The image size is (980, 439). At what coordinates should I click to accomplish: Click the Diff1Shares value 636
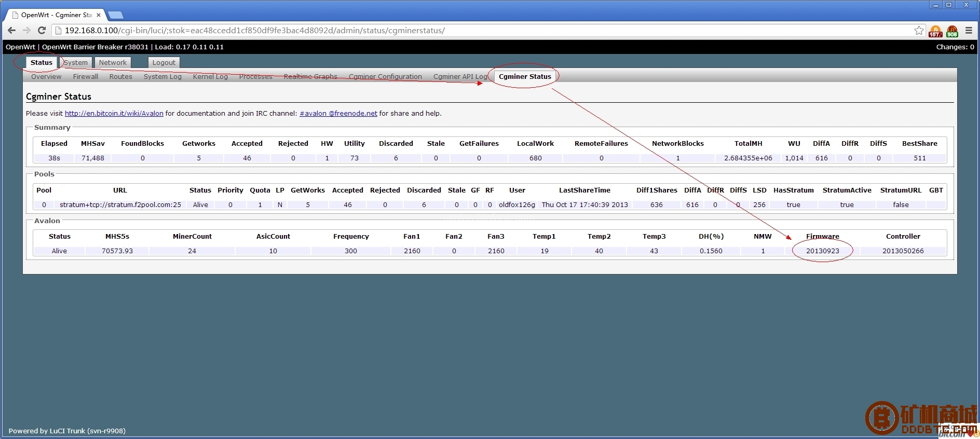(x=657, y=204)
